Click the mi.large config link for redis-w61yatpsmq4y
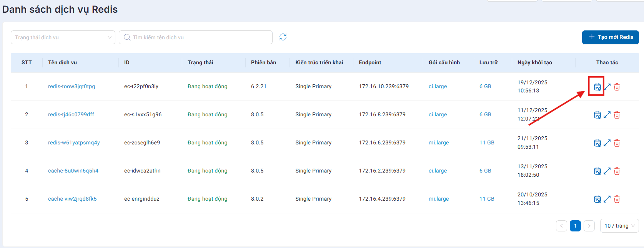Viewport: 644px width, 248px height. 439,142
